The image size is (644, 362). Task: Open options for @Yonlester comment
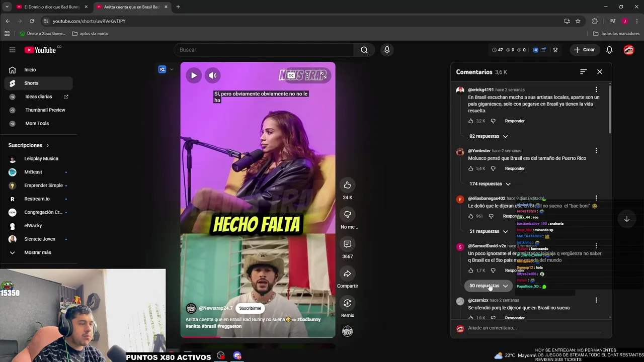(x=596, y=150)
